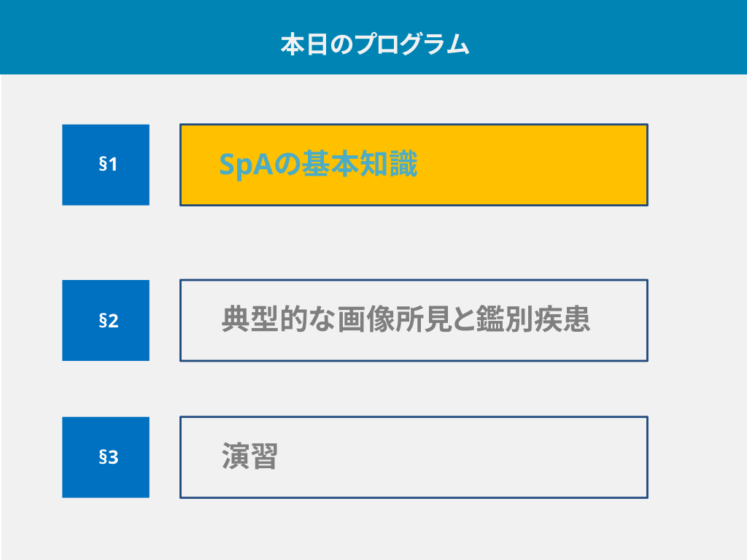Click "典型的な" in the second section

tap(278, 320)
